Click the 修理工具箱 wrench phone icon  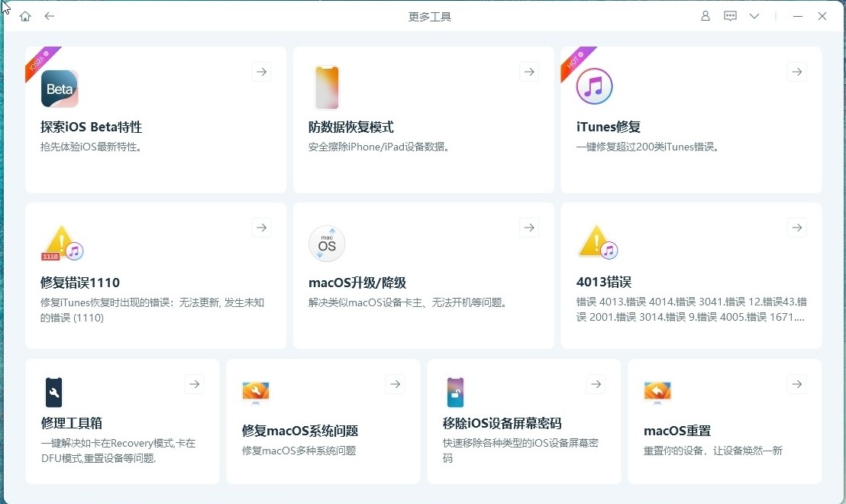[54, 393]
